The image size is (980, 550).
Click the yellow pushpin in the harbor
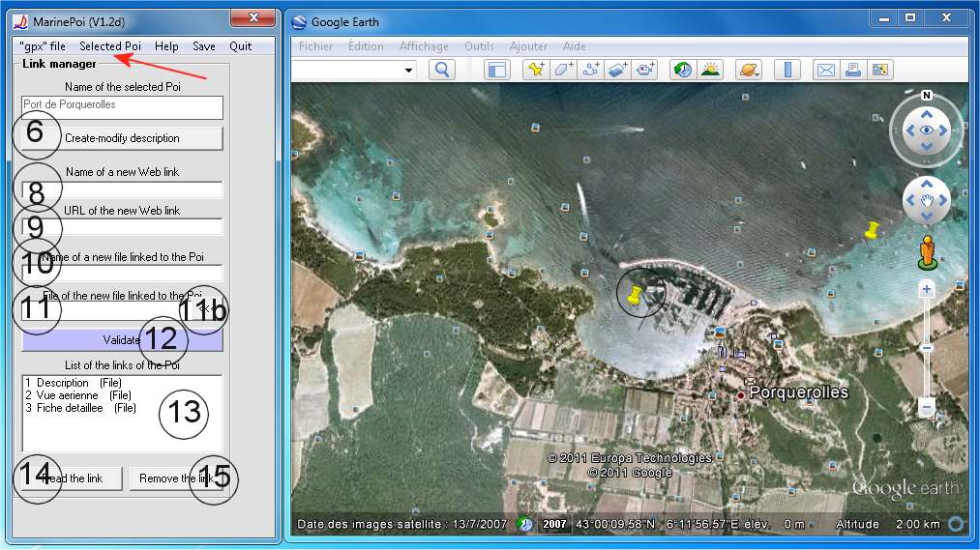pyautogui.click(x=635, y=295)
